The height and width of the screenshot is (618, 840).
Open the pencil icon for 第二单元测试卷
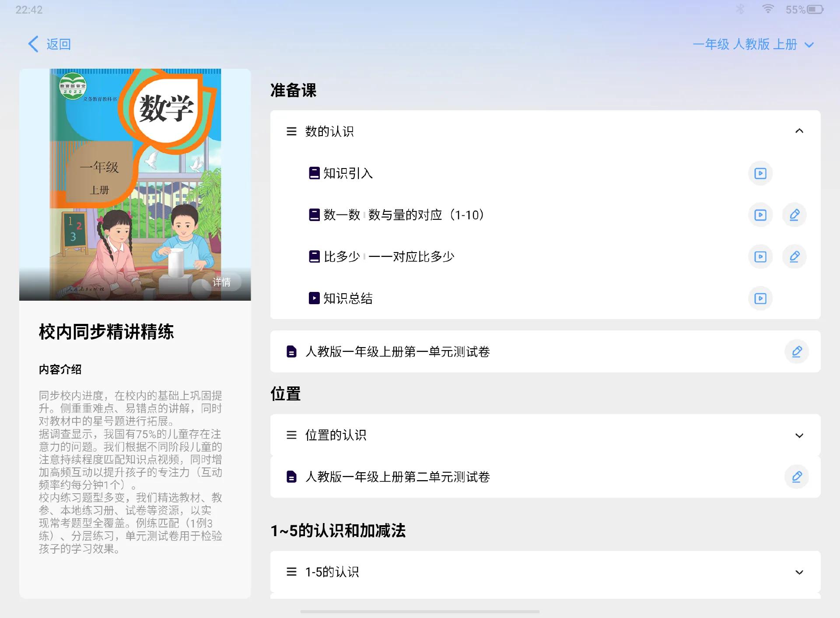point(797,477)
